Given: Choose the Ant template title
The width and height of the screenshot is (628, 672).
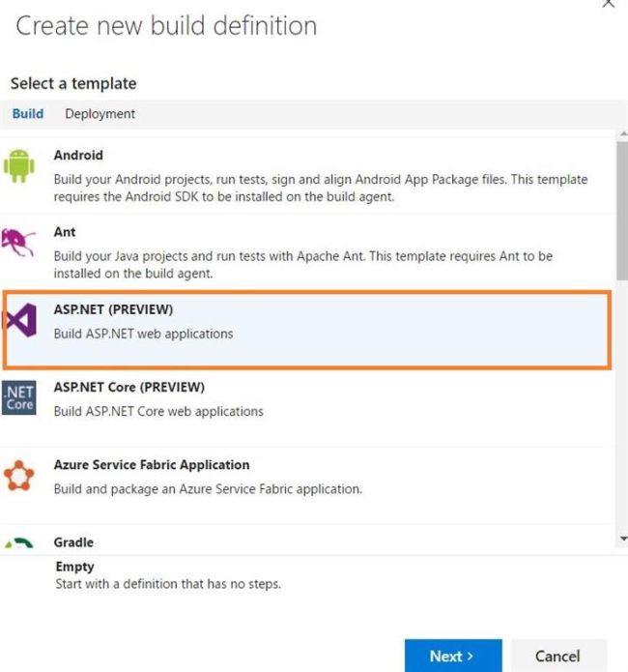Looking at the screenshot, I should point(65,232).
